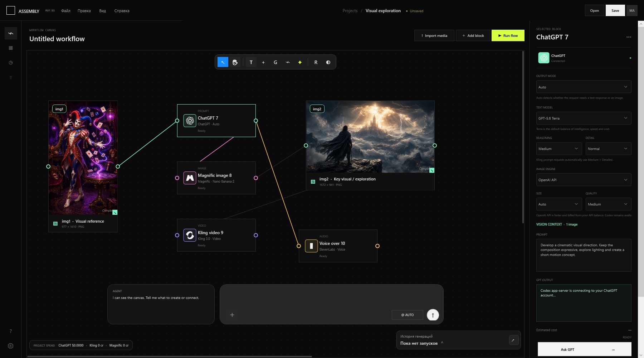Select the arrow pointer tool in canvas toolbar

point(223,62)
